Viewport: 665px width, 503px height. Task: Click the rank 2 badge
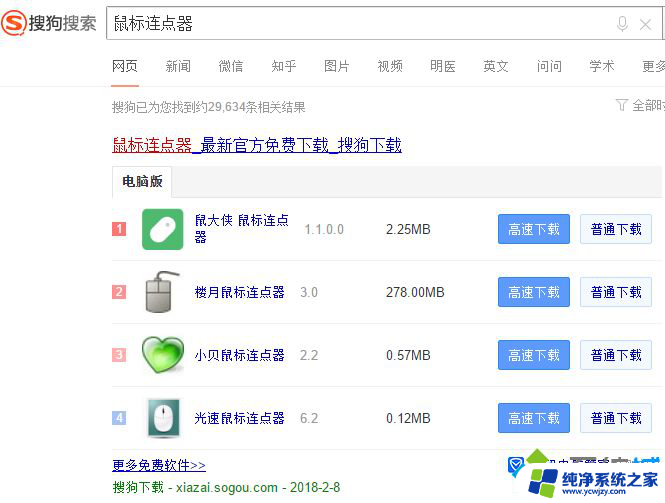click(119, 292)
